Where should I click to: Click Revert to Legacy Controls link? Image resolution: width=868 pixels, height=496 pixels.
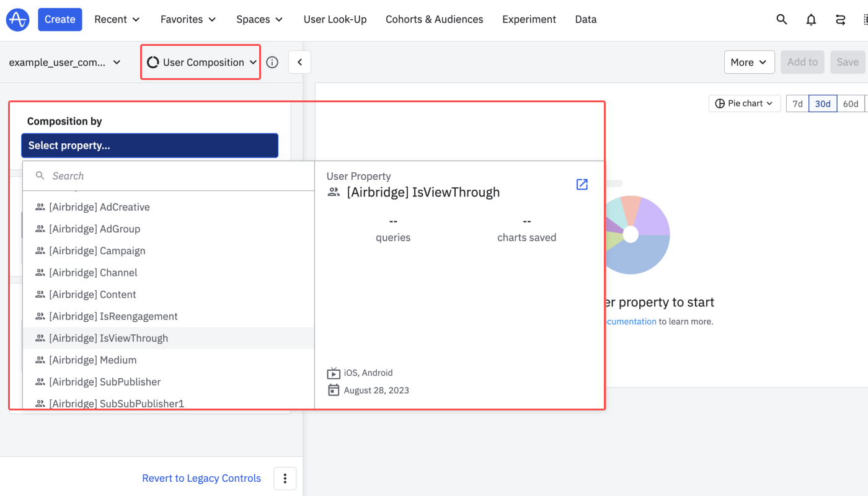click(x=201, y=478)
